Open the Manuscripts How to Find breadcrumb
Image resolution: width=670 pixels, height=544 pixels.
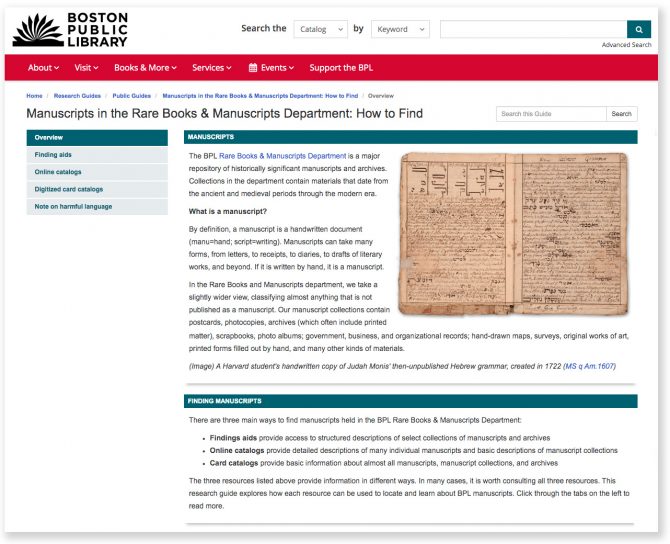[x=260, y=96]
